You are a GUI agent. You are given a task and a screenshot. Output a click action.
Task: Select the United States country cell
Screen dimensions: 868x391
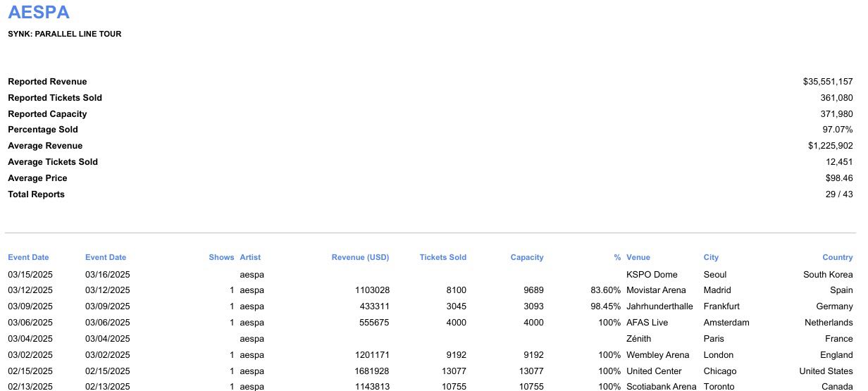tap(826, 371)
